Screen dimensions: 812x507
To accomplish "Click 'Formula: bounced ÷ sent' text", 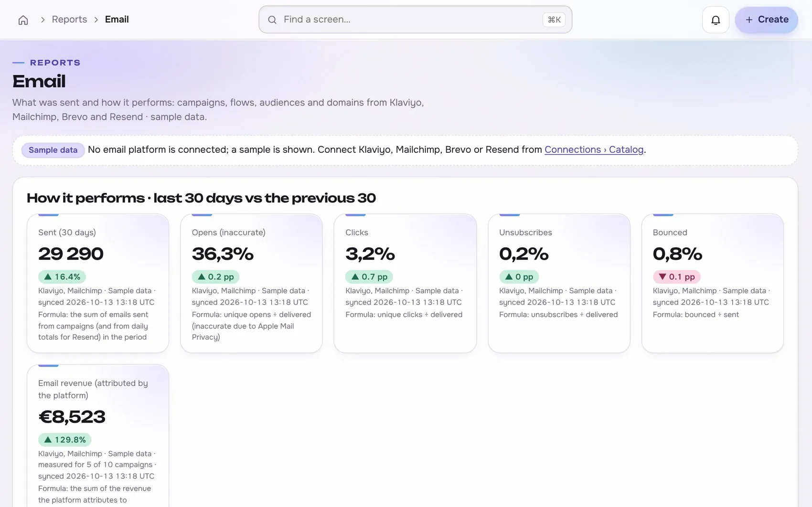I will (695, 315).
